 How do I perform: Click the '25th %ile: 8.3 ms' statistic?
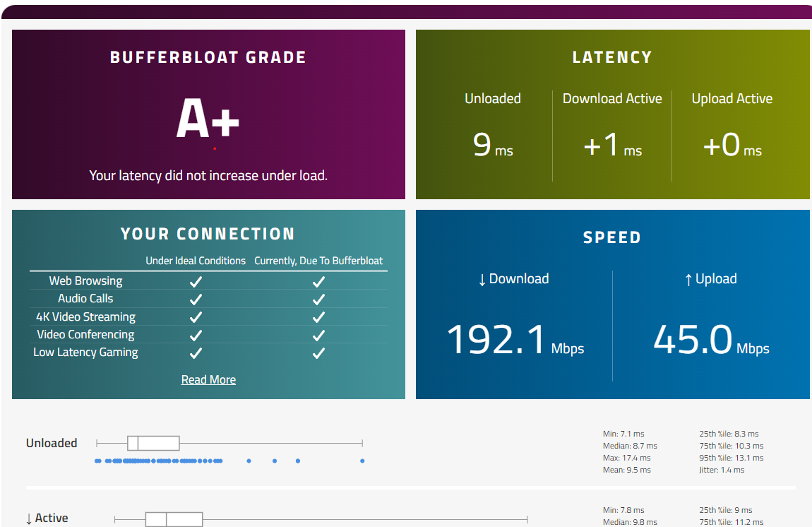pyautogui.click(x=729, y=434)
